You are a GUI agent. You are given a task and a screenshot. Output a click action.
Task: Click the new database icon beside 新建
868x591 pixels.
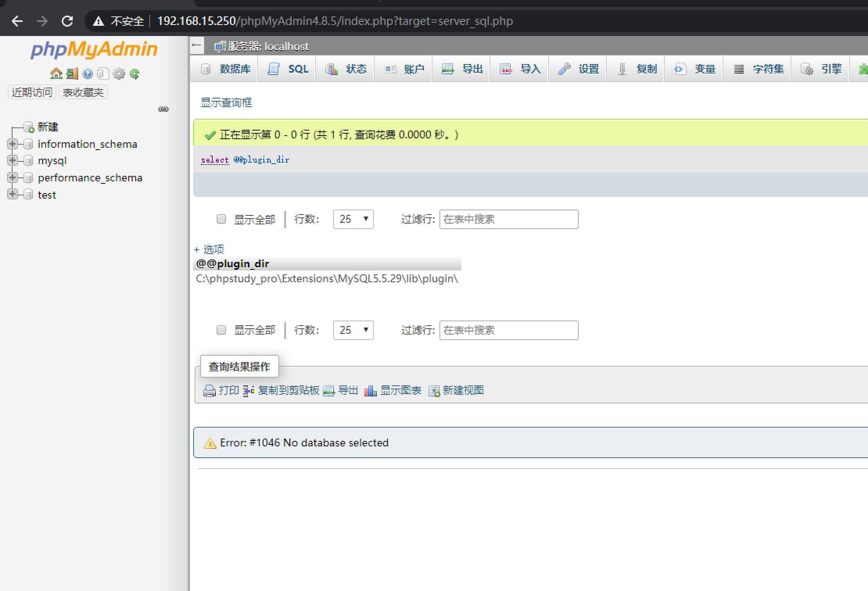pyautogui.click(x=29, y=127)
